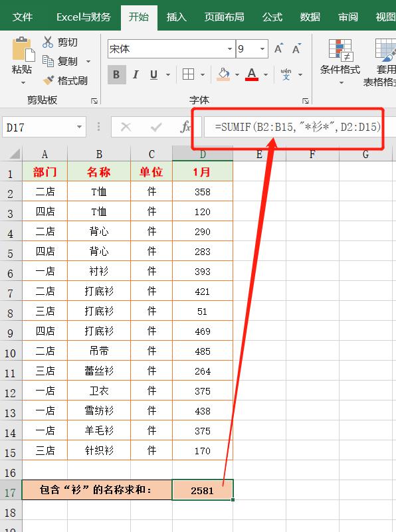
Task: Open the font name dropdown (宋体)
Action: (x=230, y=49)
